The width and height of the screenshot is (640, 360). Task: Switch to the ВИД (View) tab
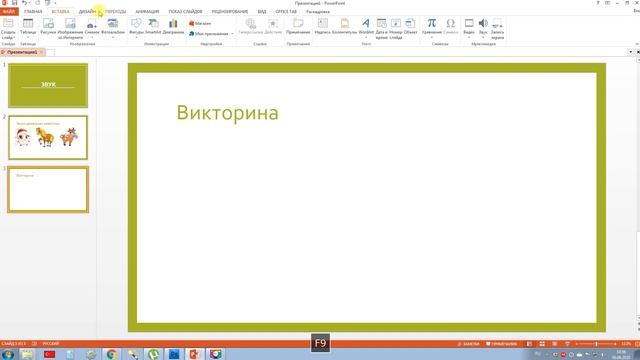point(262,11)
